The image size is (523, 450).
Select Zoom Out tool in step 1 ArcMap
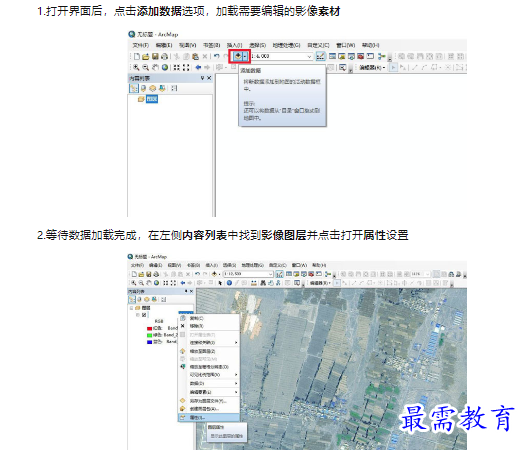point(145,67)
